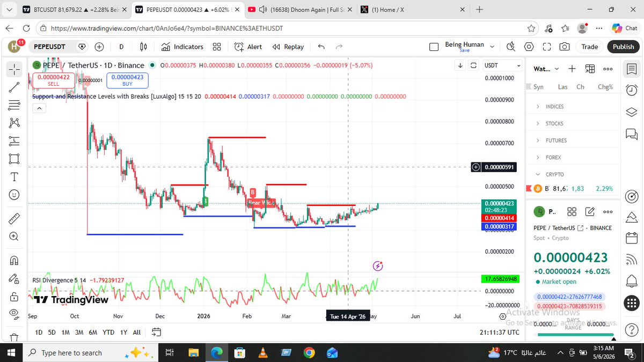Screen dimensions: 644x362
Task: Add a symbol to the watchlist
Action: tap(572, 69)
